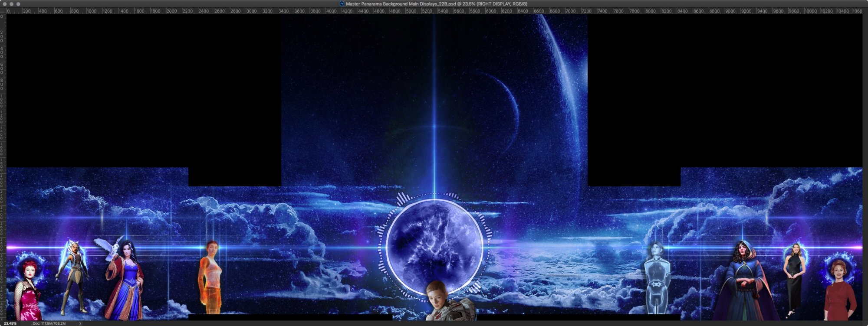This screenshot has width=868, height=326.
Task: Click the ruler origin corner box
Action: click(3, 11)
